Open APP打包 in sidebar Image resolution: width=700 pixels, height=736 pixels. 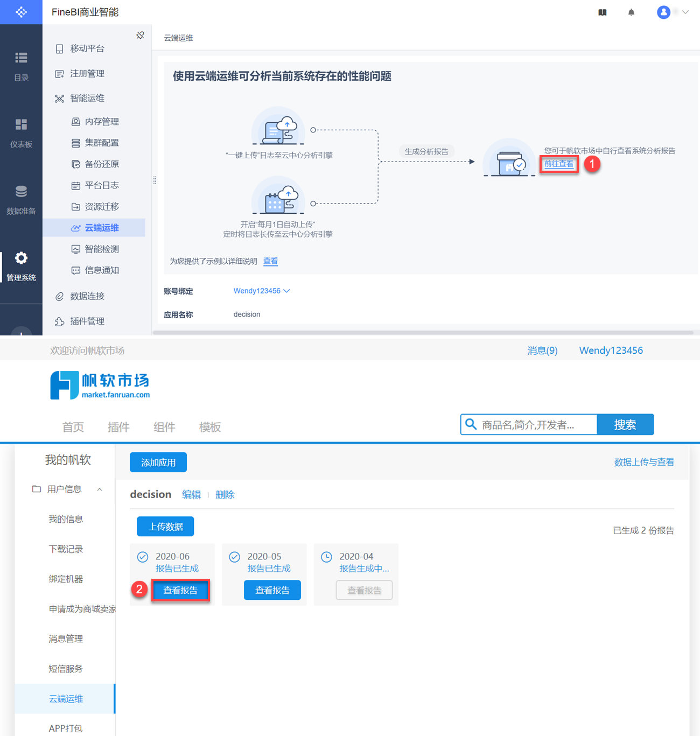(66, 728)
